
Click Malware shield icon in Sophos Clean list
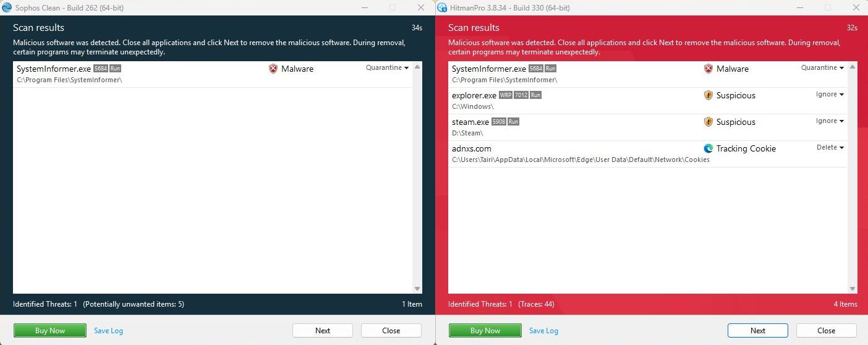pos(273,69)
